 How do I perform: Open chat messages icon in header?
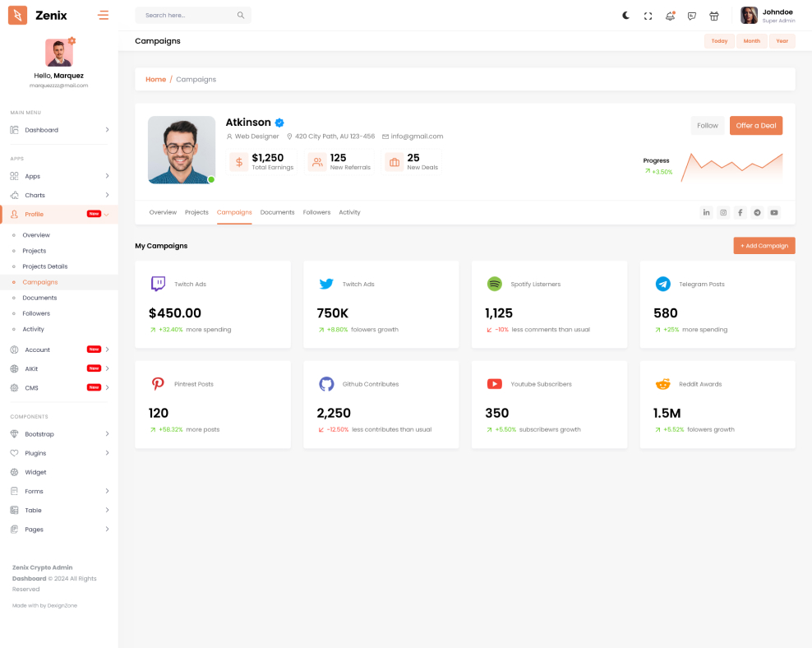click(x=692, y=16)
